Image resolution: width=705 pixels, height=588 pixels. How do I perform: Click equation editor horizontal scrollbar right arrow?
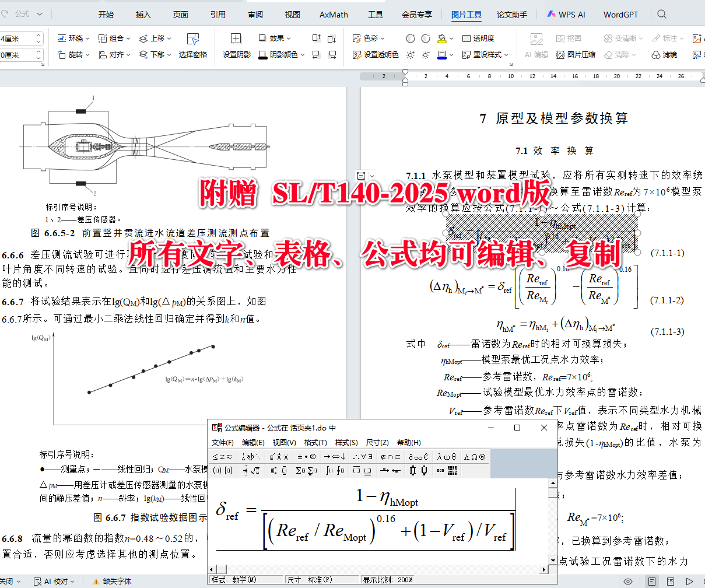[544, 569]
